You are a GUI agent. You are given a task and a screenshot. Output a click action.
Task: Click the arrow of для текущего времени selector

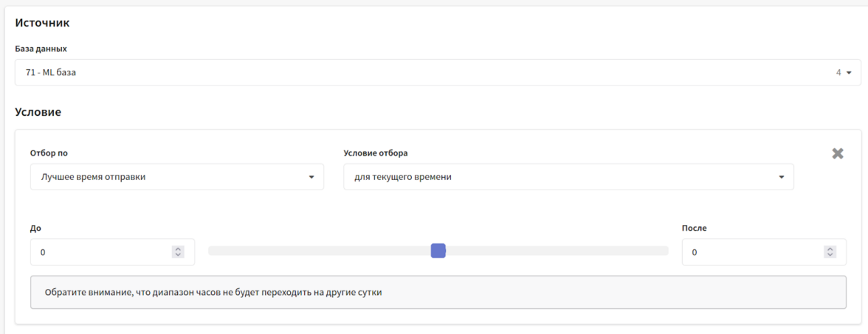point(782,177)
